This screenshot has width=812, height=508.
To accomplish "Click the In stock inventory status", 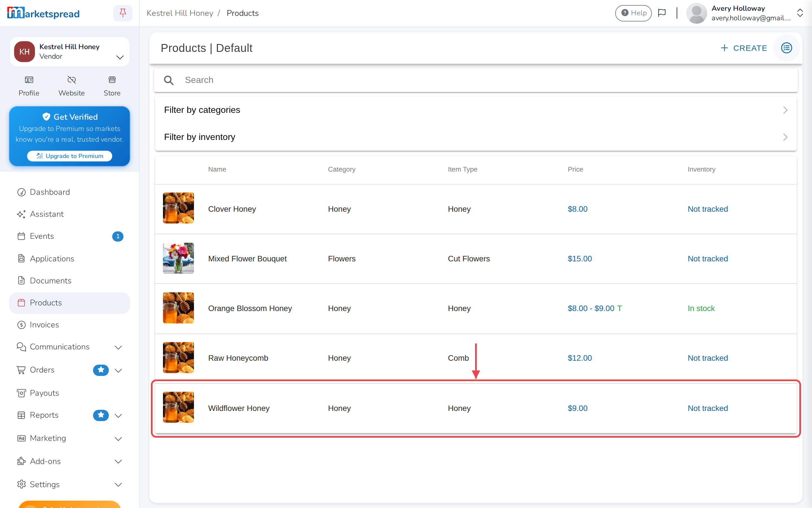I will click(x=701, y=308).
